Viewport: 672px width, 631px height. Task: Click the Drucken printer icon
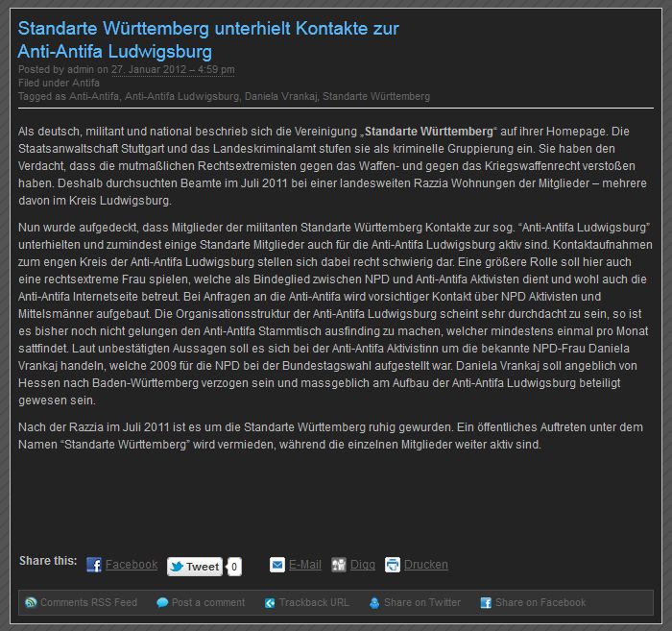click(x=393, y=565)
